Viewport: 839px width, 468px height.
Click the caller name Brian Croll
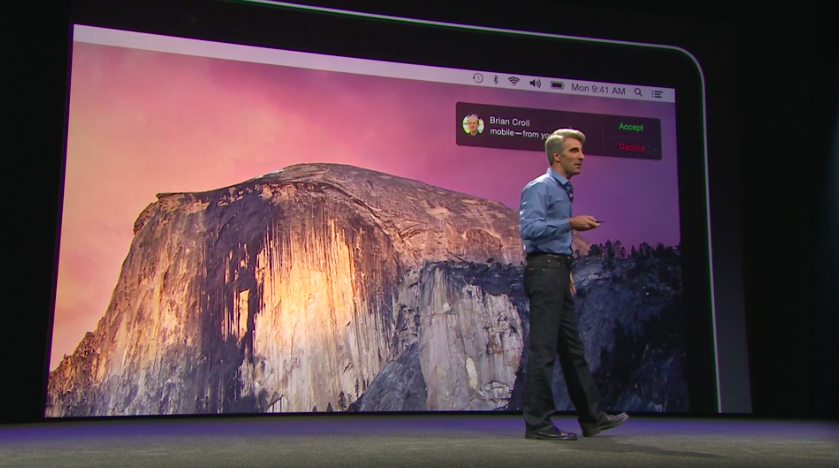click(x=509, y=121)
